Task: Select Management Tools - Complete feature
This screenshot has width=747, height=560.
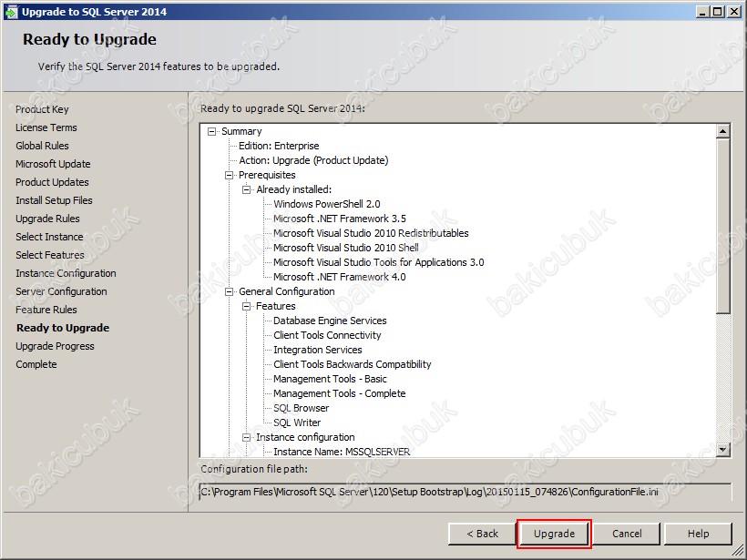Action: pyautogui.click(x=339, y=393)
